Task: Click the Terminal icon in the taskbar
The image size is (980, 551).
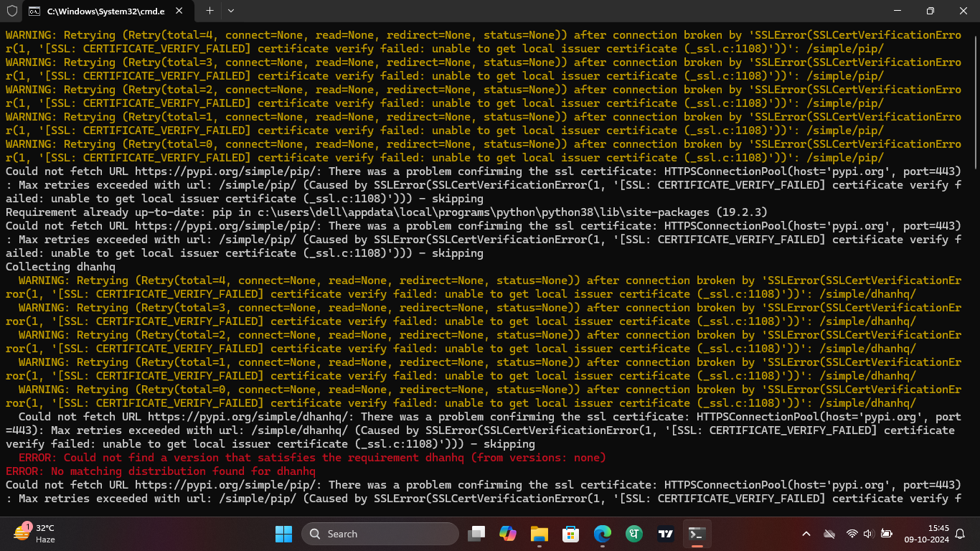Action: click(697, 534)
